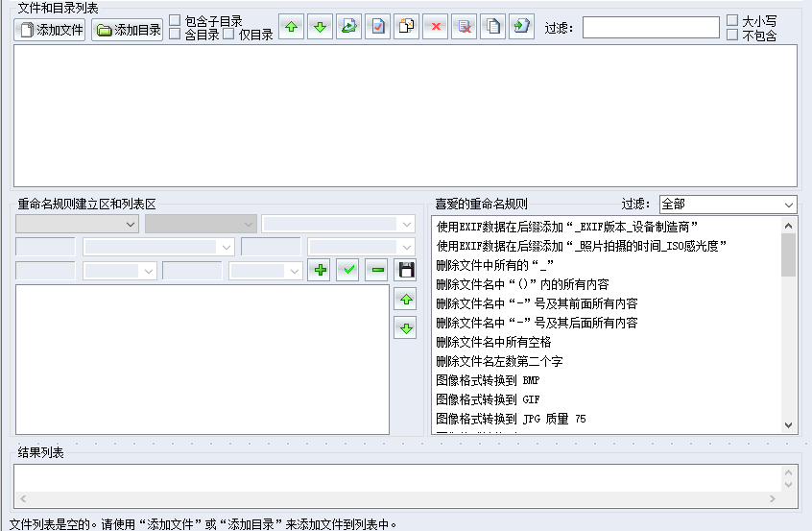The image size is (812, 531).
Task: Click the page with green circular arrow icon
Action: pyautogui.click(x=349, y=27)
